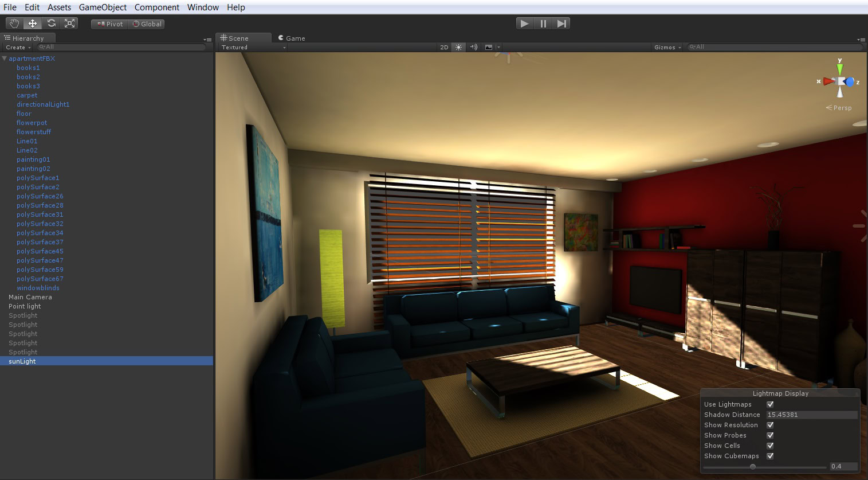The height and width of the screenshot is (480, 868).
Task: Toggle the Show Probes checkbox
Action: click(x=770, y=435)
